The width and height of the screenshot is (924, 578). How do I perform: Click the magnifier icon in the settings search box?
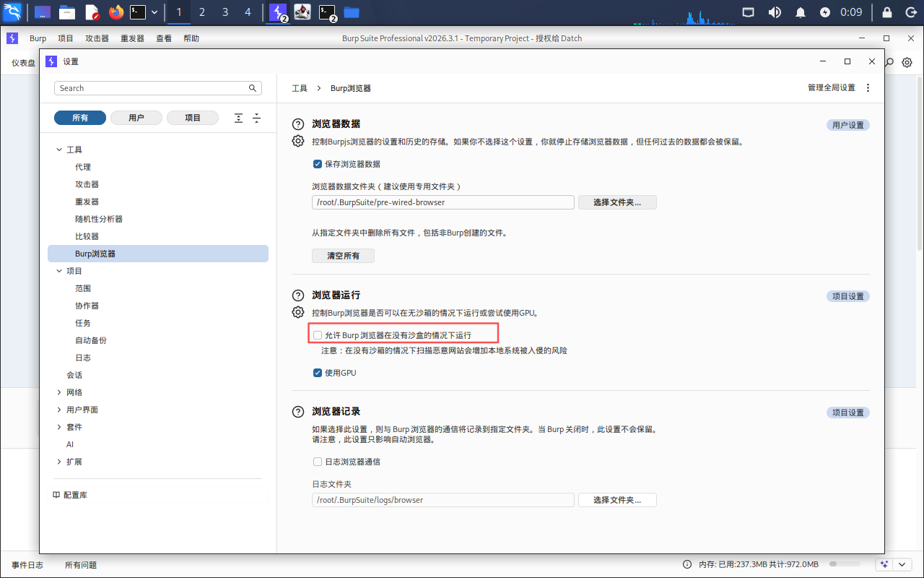(253, 88)
